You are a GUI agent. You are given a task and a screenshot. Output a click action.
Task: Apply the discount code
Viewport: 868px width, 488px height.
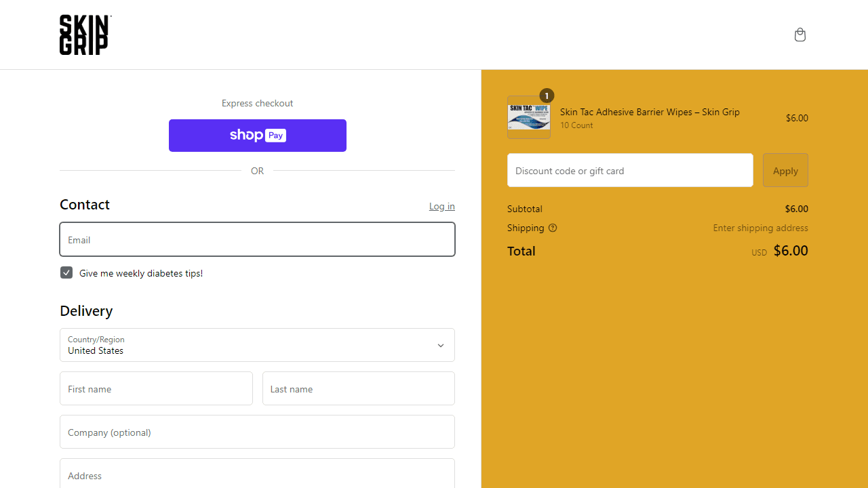coord(785,170)
